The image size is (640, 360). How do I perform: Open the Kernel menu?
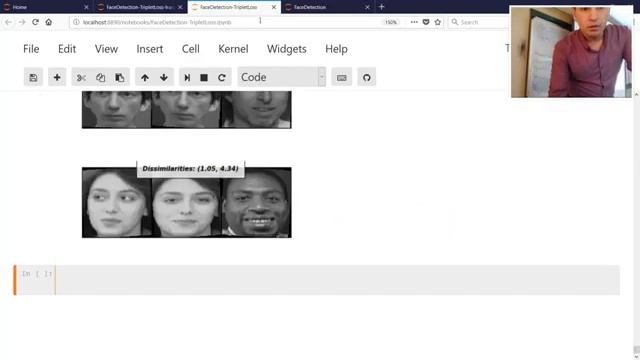(x=233, y=49)
